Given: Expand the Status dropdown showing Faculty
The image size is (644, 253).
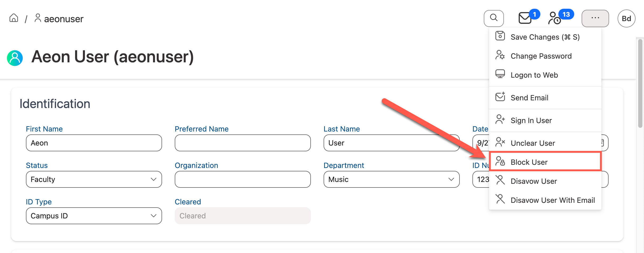Looking at the screenshot, I should pyautogui.click(x=94, y=179).
